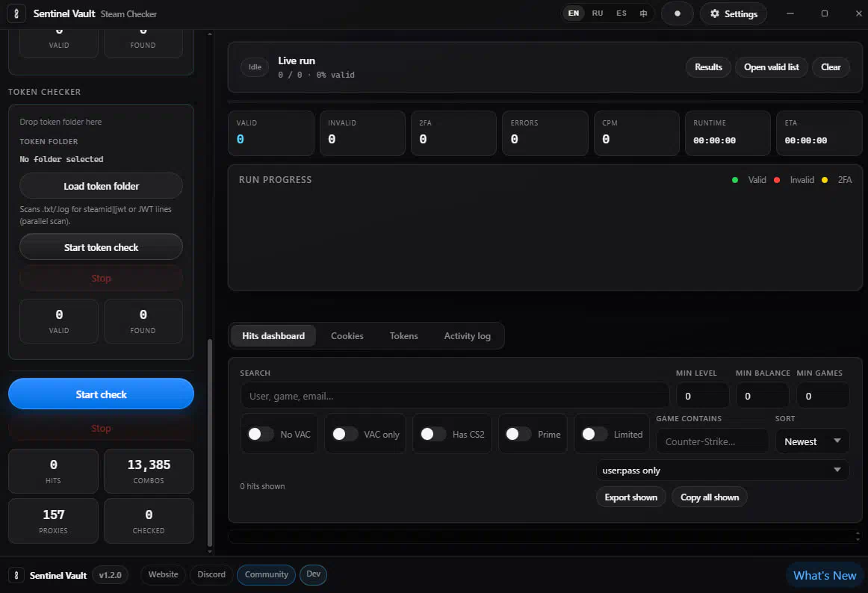Toggle the Prime filter switch
Screen dimensions: 868x593
[518, 434]
